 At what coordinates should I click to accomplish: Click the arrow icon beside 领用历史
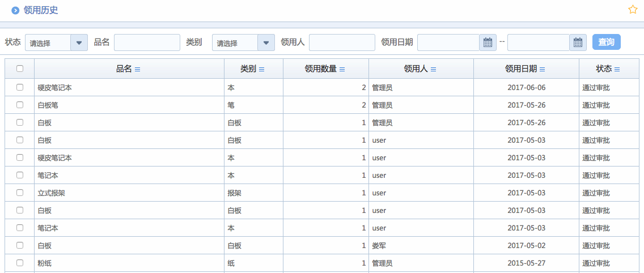click(x=15, y=10)
